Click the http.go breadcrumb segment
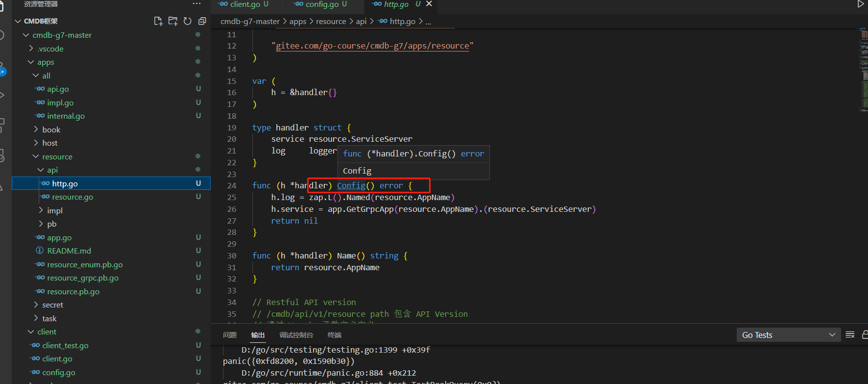Viewport: 868px width, 384px height. coord(397,22)
